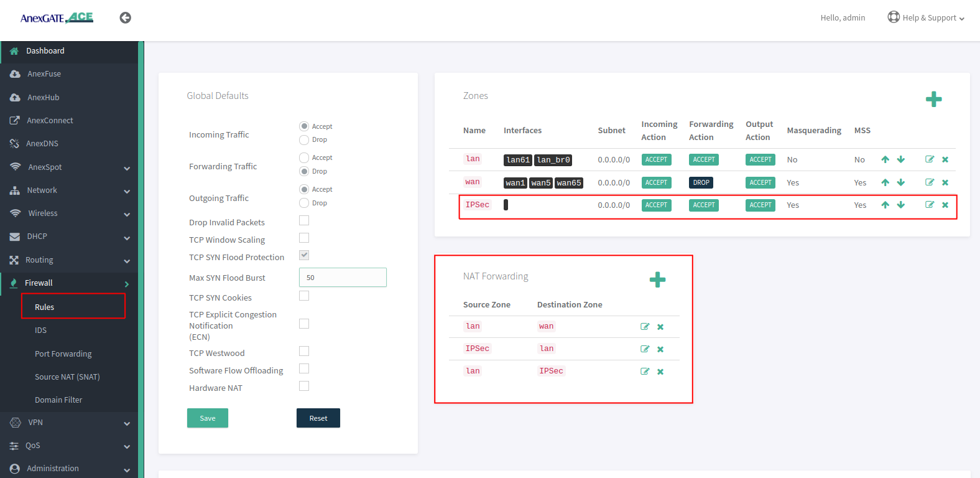The width and height of the screenshot is (980, 478).
Task: Enable Drop Invalid Packets checkbox
Action: tap(304, 220)
